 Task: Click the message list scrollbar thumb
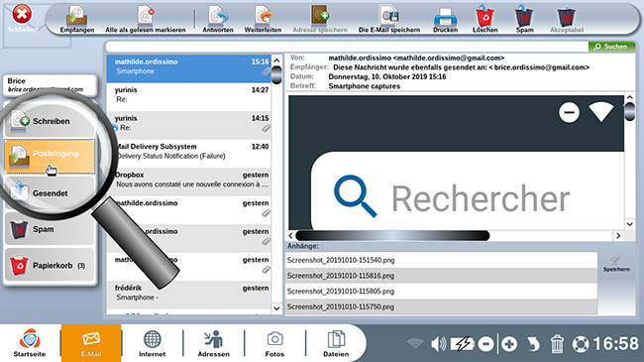(276, 74)
